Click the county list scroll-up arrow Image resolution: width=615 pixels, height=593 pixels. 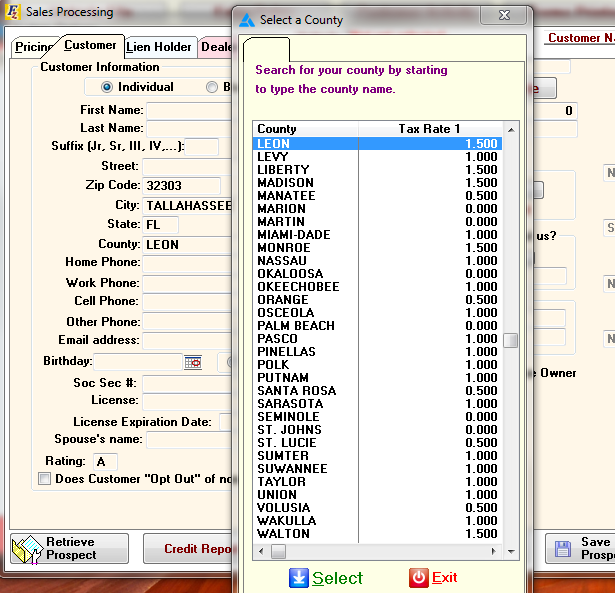point(510,130)
